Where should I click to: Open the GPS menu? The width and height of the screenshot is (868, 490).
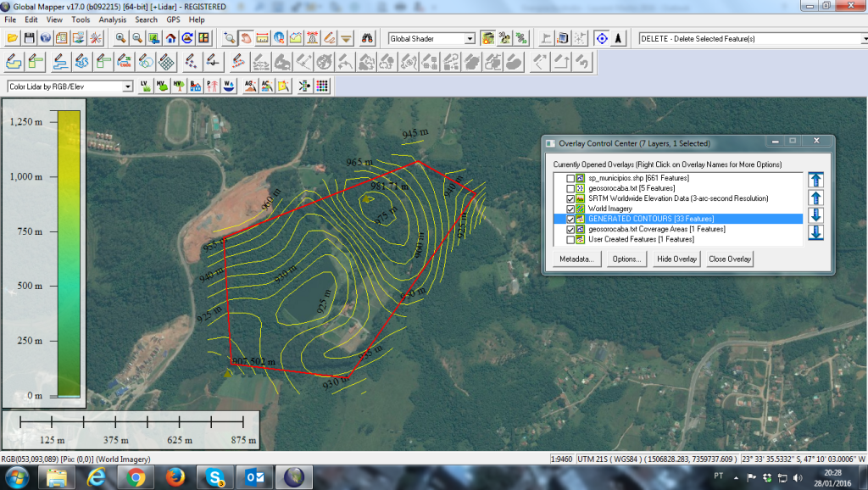(x=174, y=19)
